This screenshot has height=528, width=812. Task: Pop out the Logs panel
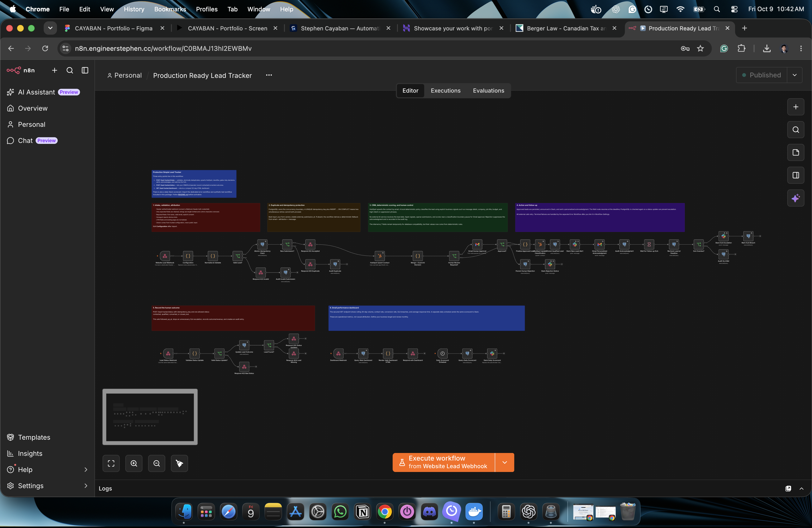788,488
